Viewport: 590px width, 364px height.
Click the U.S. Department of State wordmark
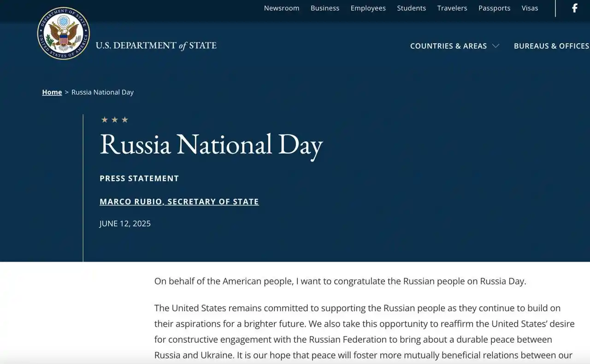click(x=156, y=45)
